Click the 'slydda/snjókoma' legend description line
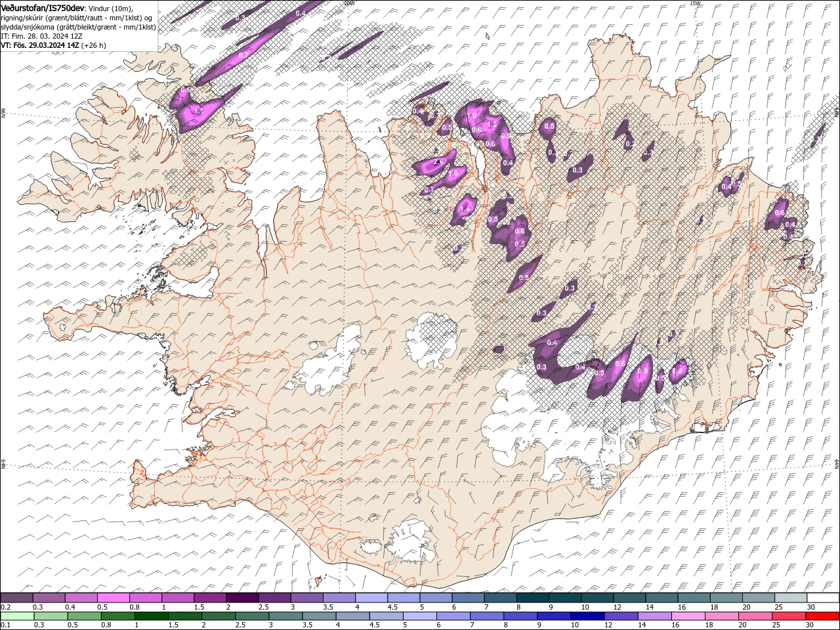 coord(78,27)
